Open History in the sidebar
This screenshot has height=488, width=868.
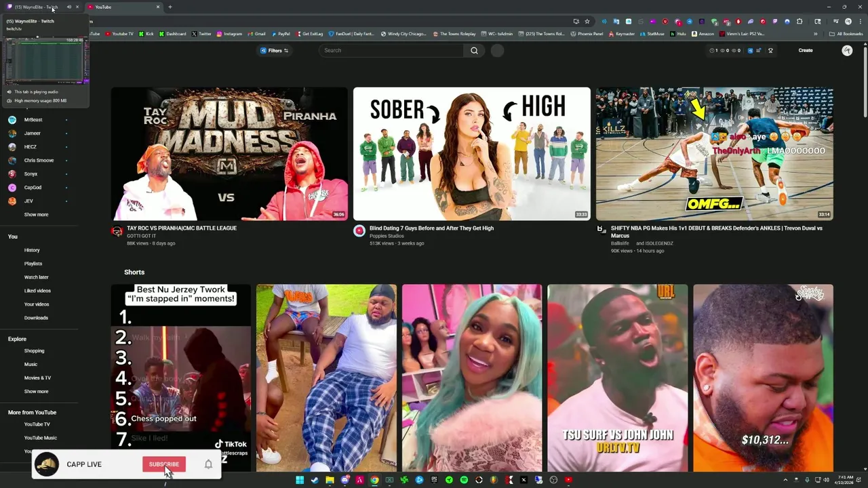(x=32, y=250)
